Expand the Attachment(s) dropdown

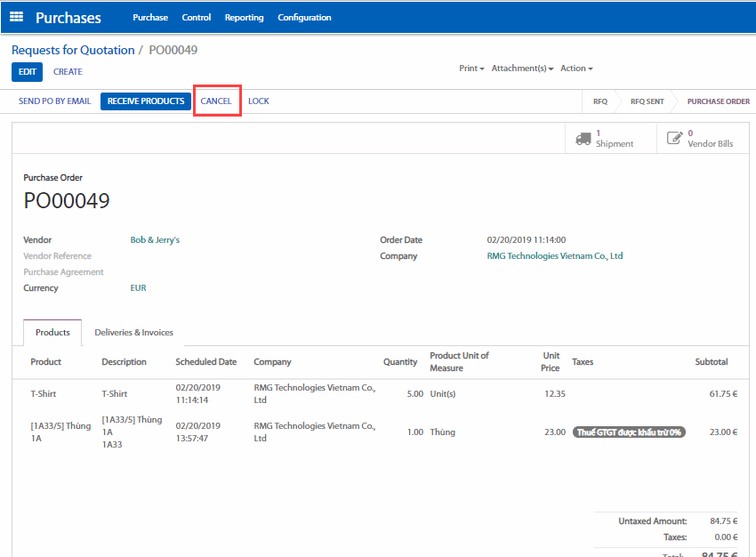522,69
